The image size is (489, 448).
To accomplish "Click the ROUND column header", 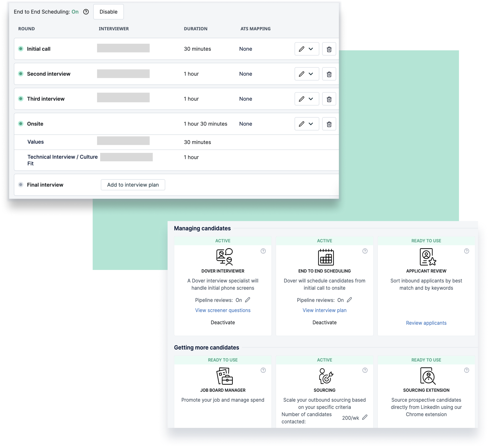I will pos(26,29).
